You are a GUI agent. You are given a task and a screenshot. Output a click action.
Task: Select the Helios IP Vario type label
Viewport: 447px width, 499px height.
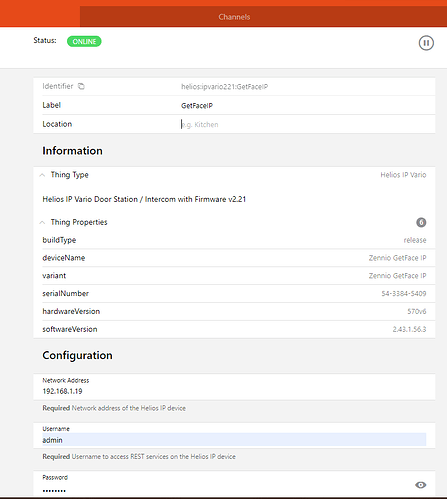pos(403,175)
